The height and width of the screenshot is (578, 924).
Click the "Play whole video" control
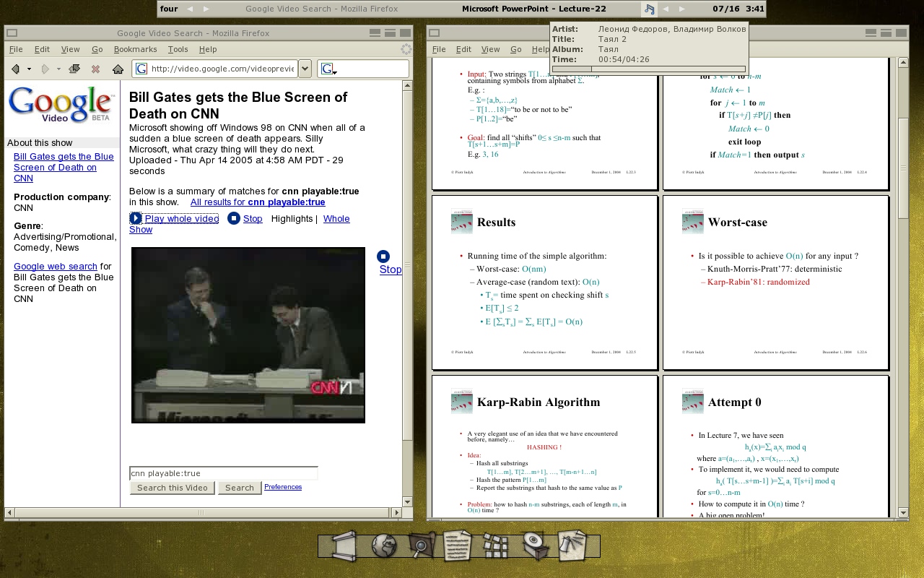[x=181, y=219]
